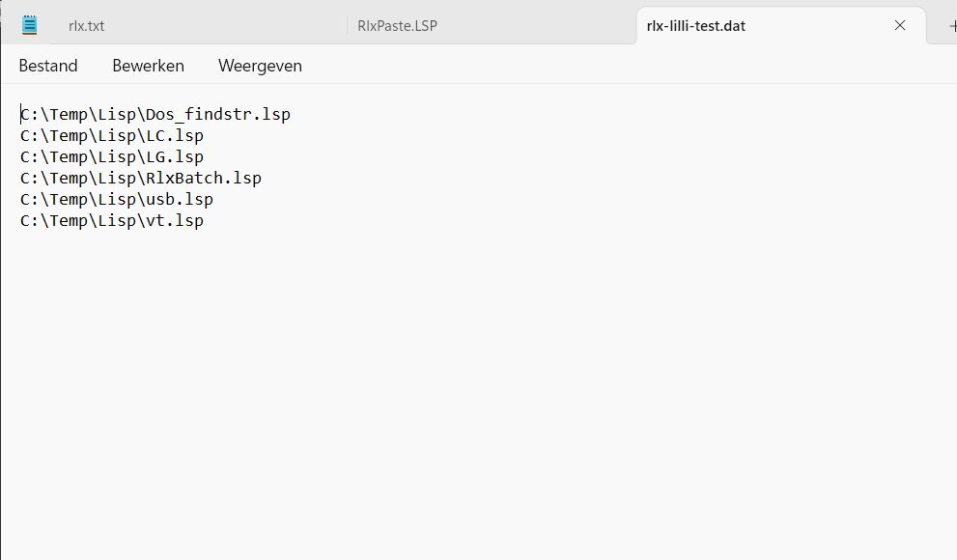Image resolution: width=957 pixels, height=560 pixels.
Task: Open the Bewerken menu
Action: [149, 66]
